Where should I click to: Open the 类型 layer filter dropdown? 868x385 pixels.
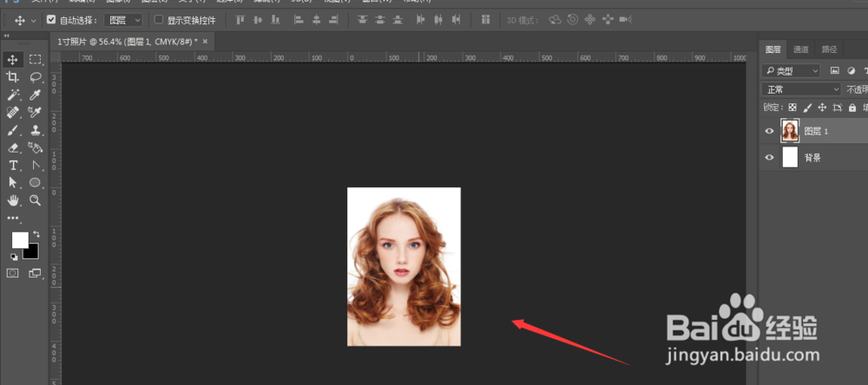pyautogui.click(x=791, y=71)
